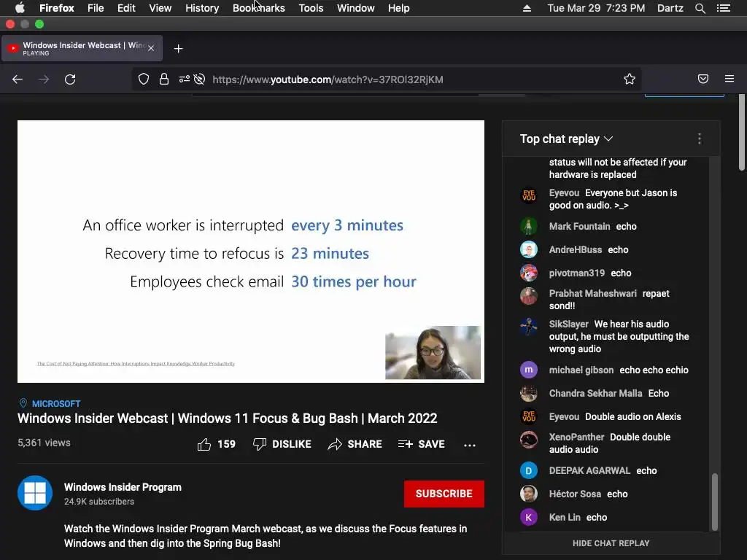Open the Help menu
Image resolution: width=747 pixels, height=560 pixels.
pos(399,8)
